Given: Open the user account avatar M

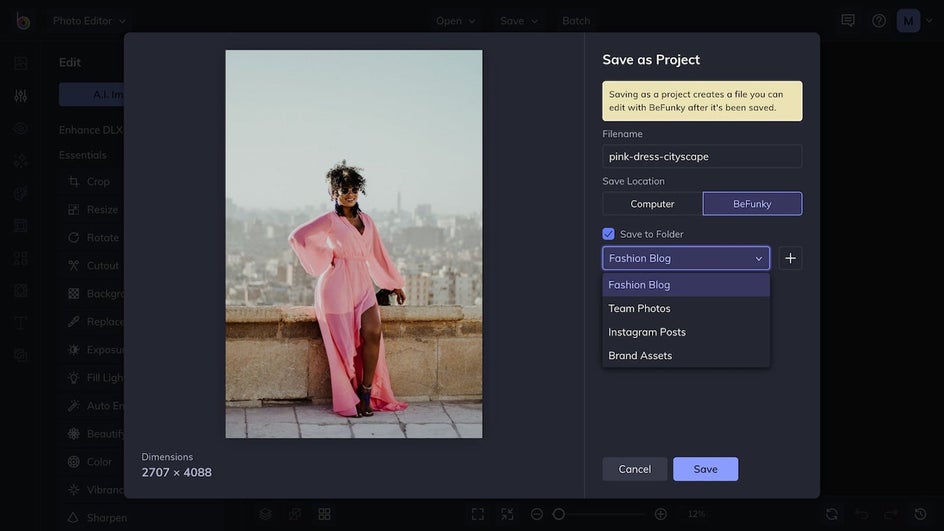Looking at the screenshot, I should (908, 20).
